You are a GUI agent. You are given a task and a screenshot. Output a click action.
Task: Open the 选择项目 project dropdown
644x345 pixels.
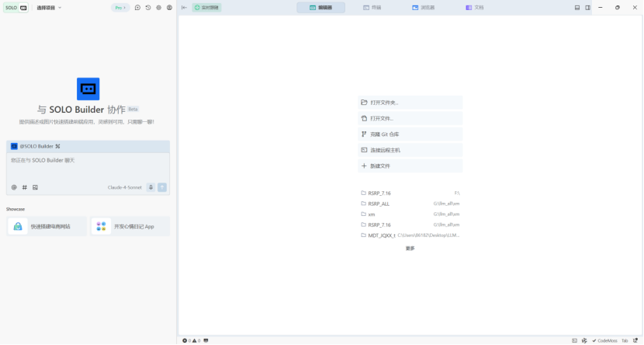(49, 8)
